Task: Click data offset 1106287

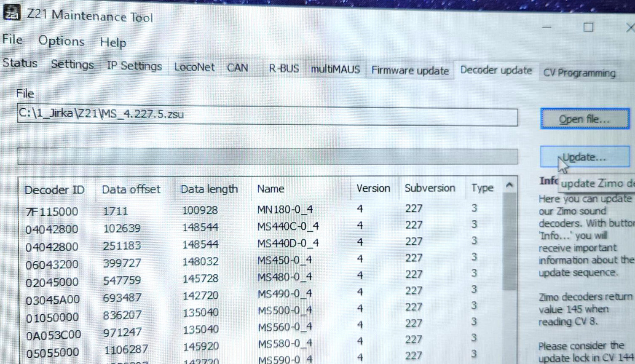Action: 126,349
